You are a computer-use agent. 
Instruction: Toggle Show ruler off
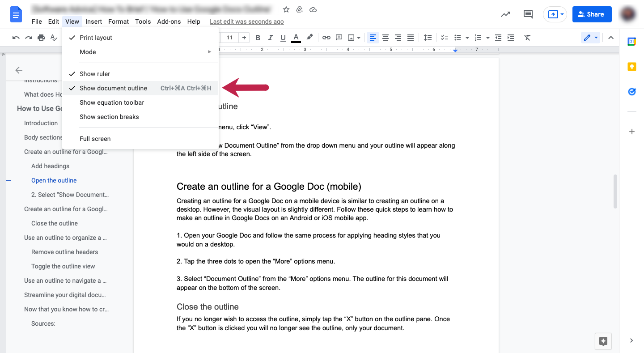[x=94, y=73]
